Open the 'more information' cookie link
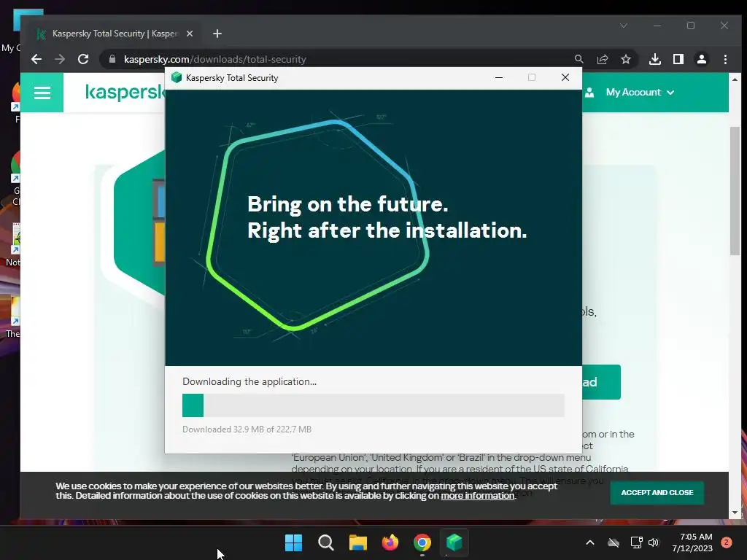The image size is (747, 560). point(477,496)
